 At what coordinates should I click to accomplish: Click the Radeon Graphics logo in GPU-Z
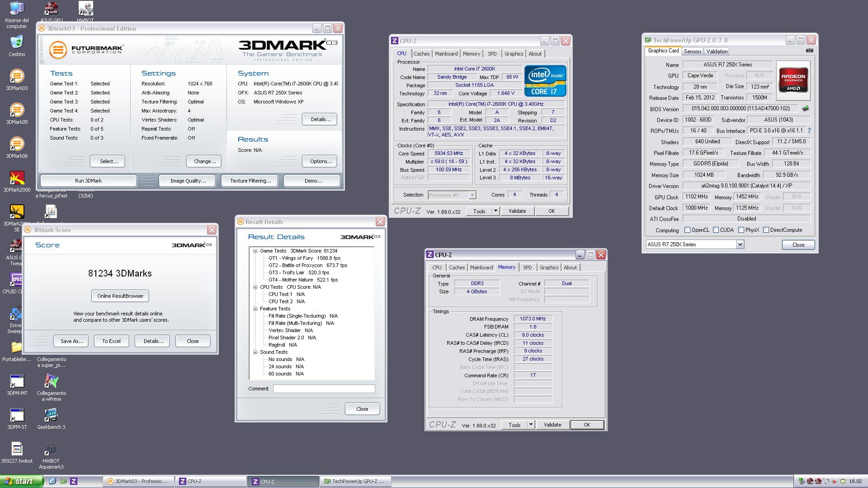point(793,80)
